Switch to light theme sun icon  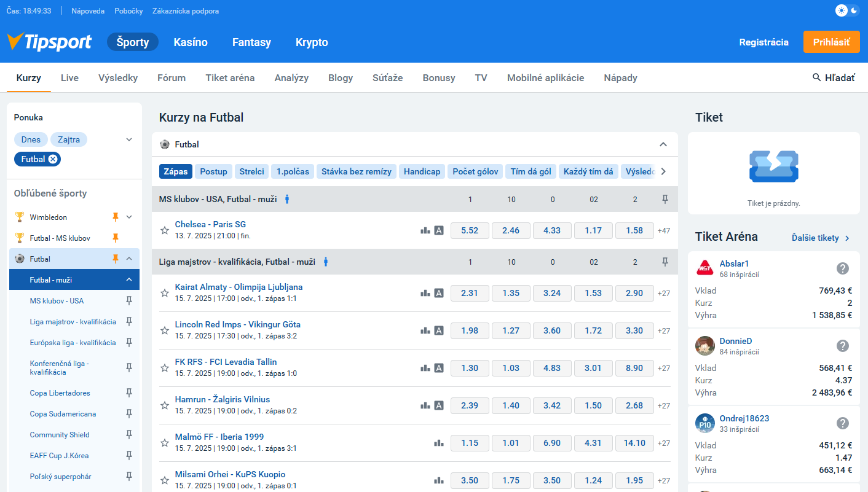842,10
